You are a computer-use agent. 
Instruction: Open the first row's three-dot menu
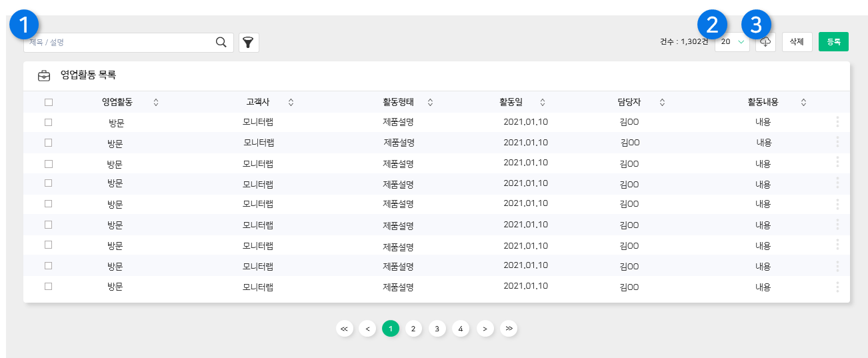click(837, 121)
